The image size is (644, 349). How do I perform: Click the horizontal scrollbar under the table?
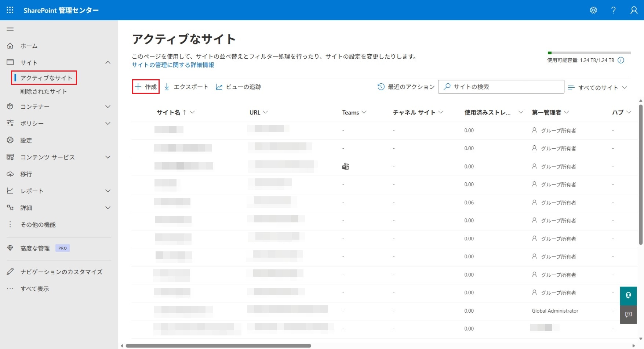click(x=218, y=346)
